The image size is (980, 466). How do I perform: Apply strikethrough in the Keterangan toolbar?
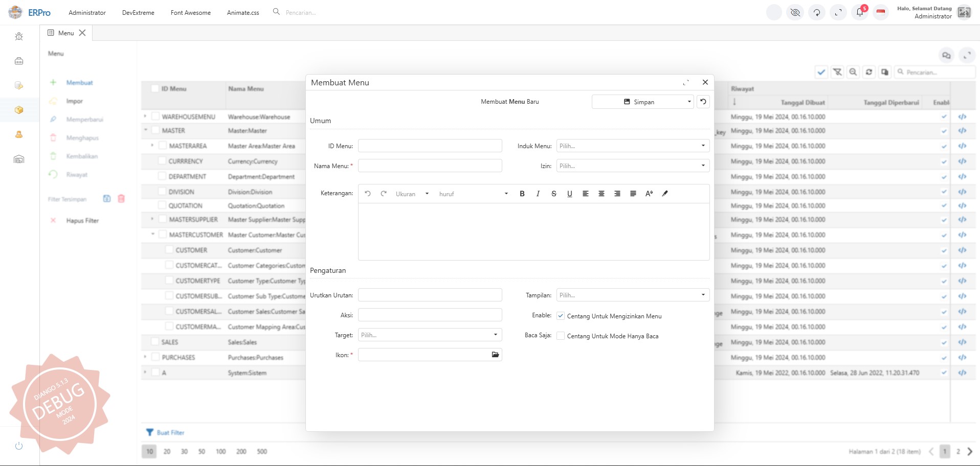pos(553,194)
